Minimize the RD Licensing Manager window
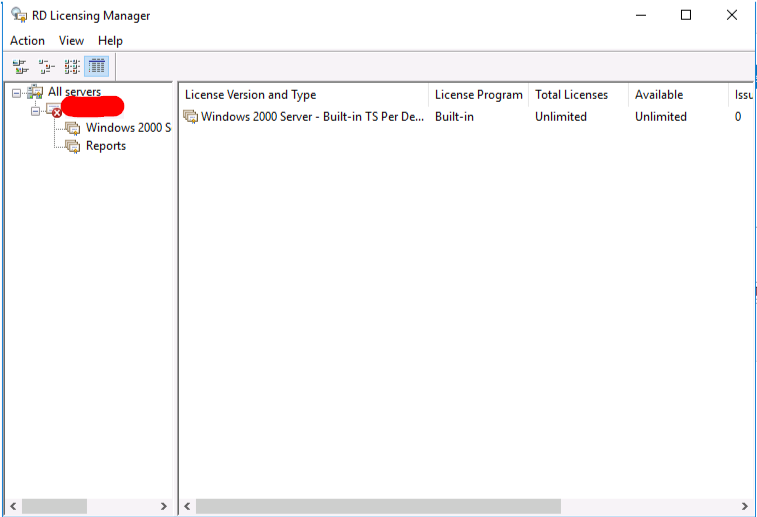Viewport: 757px width, 517px height. pos(641,15)
